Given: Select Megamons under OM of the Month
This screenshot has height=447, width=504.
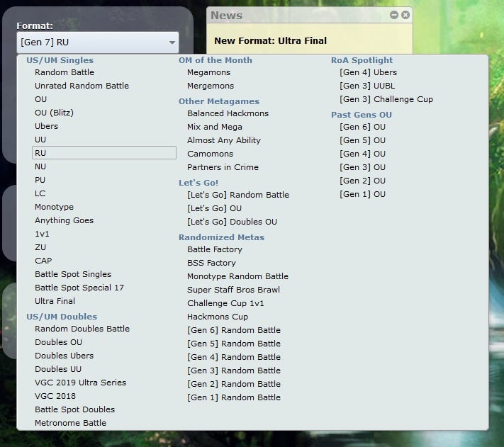Looking at the screenshot, I should [x=210, y=72].
